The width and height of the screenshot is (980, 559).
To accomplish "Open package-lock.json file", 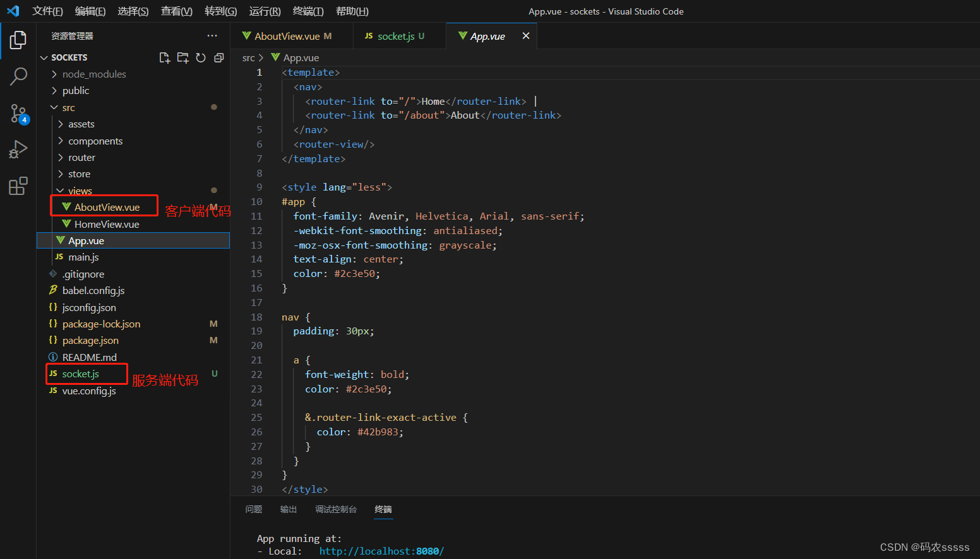I will (133, 324).
